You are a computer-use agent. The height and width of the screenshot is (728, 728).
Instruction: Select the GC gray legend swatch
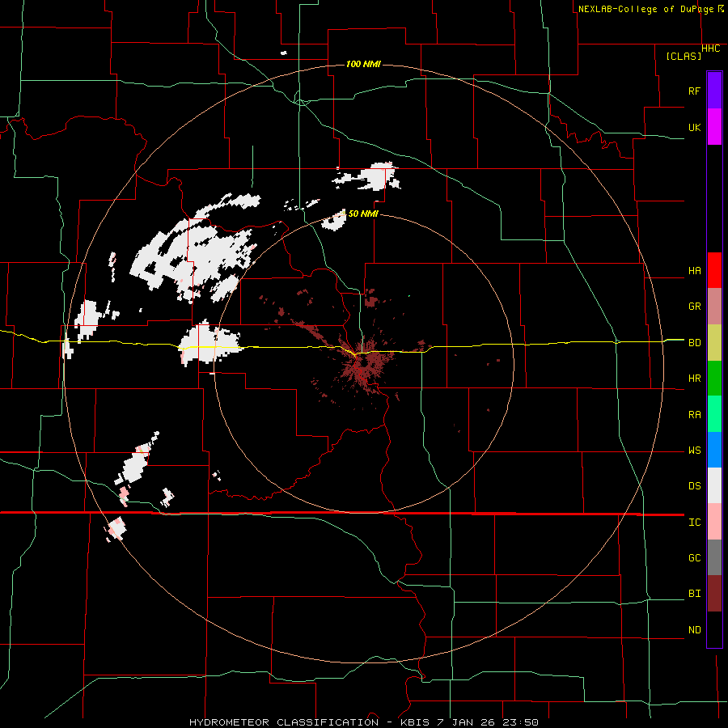click(x=714, y=557)
